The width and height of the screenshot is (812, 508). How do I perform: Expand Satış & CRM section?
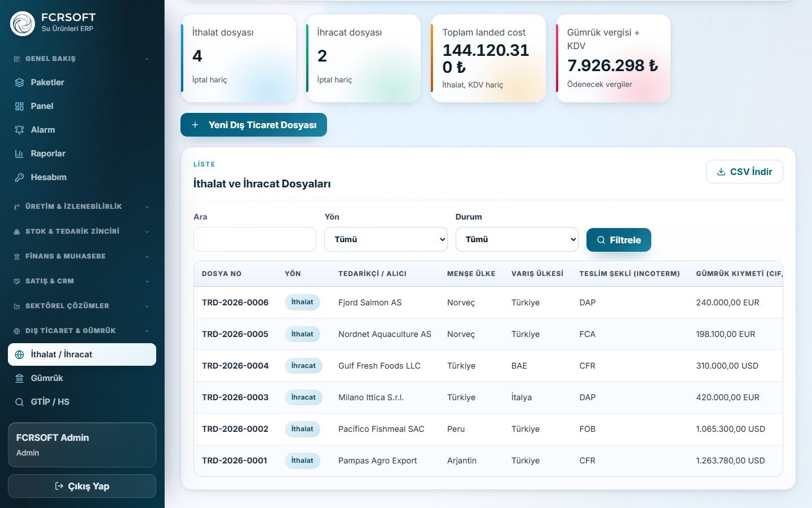pos(82,281)
